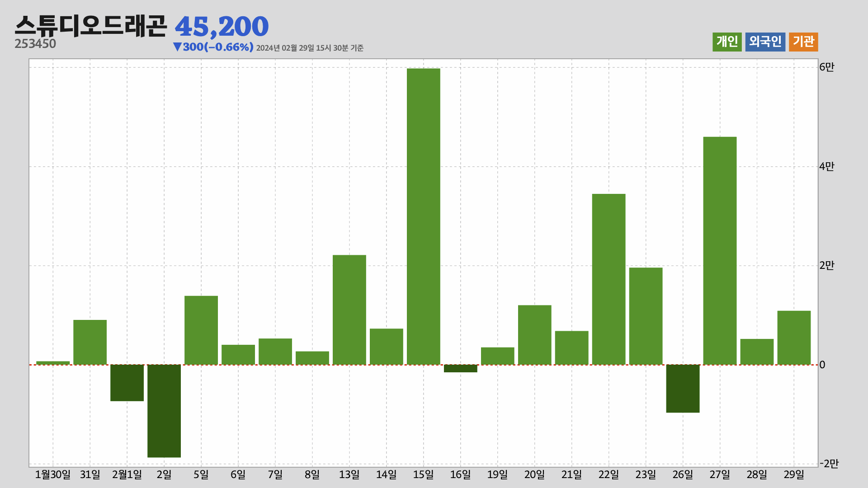Image resolution: width=868 pixels, height=488 pixels.
Task: Click the bar for 21일
Action: [x=571, y=348]
